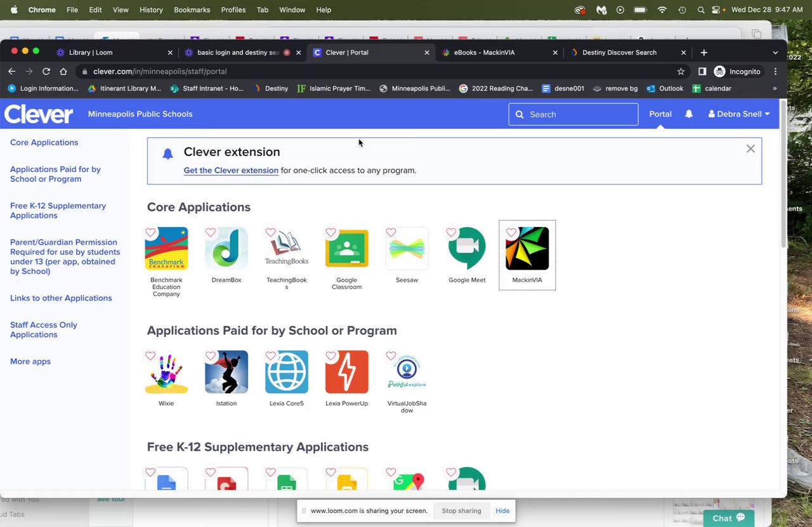Open a new Chrome tab

[704, 53]
